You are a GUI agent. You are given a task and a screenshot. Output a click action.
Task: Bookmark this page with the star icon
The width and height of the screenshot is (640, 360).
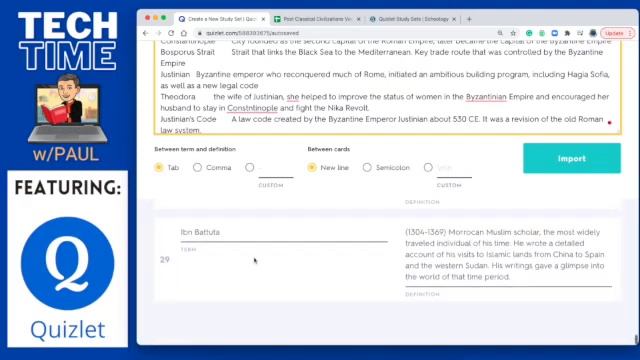(513, 33)
